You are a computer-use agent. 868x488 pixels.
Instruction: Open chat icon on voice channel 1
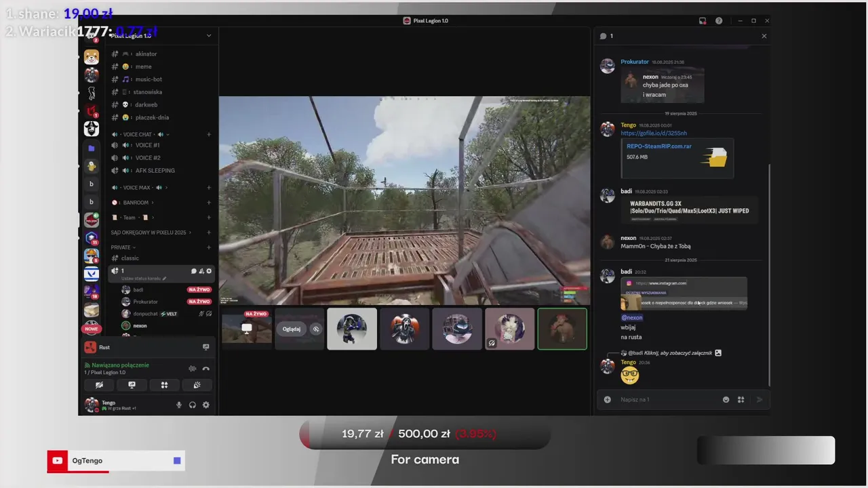[193, 271]
